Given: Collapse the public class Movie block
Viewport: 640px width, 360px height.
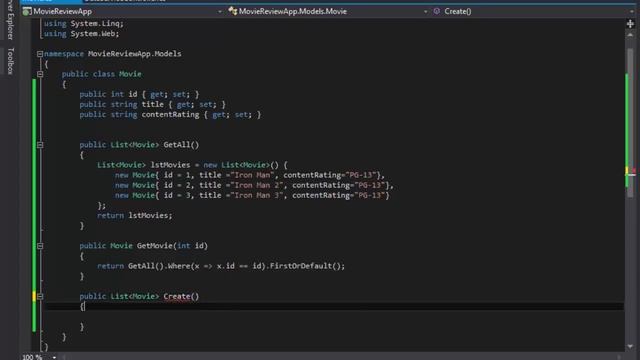Looking at the screenshot, I should (x=40, y=74).
